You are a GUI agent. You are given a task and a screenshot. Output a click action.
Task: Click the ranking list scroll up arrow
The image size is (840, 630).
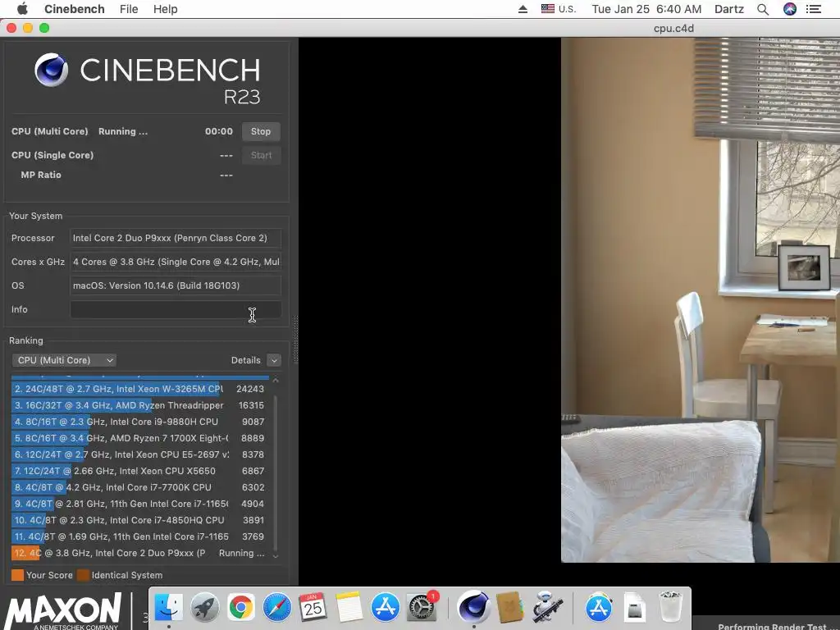(x=276, y=380)
